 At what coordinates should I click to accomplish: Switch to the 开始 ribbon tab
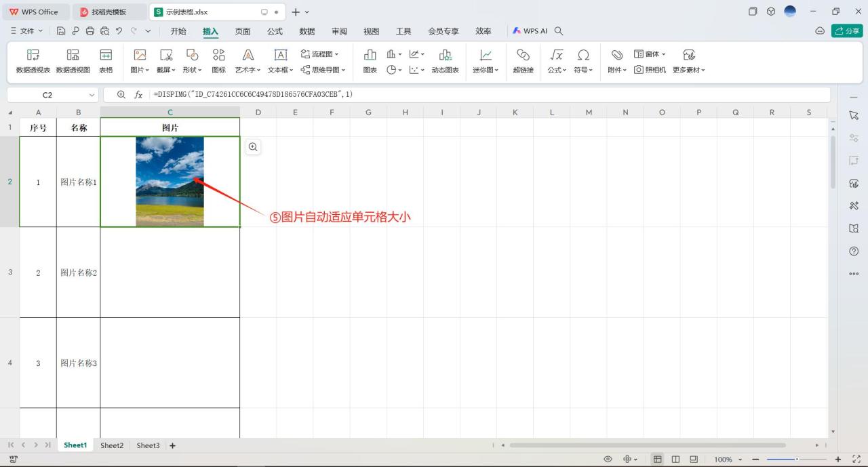178,31
